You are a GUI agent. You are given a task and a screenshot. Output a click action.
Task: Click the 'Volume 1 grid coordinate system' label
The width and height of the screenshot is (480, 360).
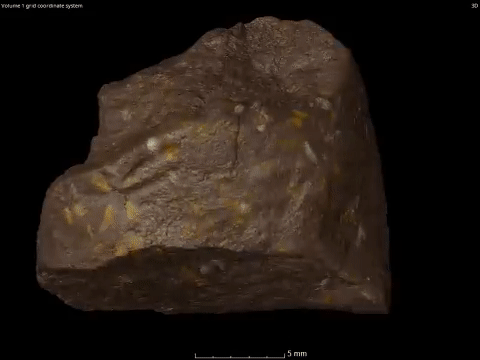pyautogui.click(x=42, y=6)
